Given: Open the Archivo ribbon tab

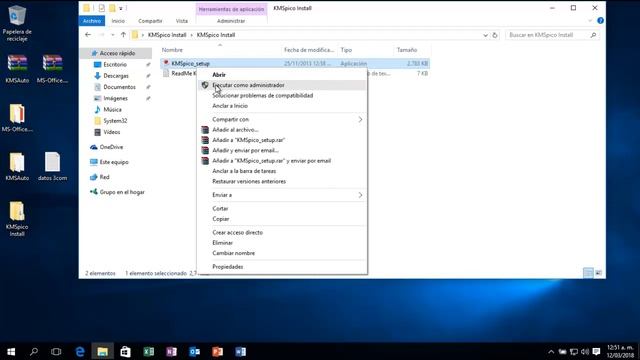Looking at the screenshot, I should click(x=92, y=21).
